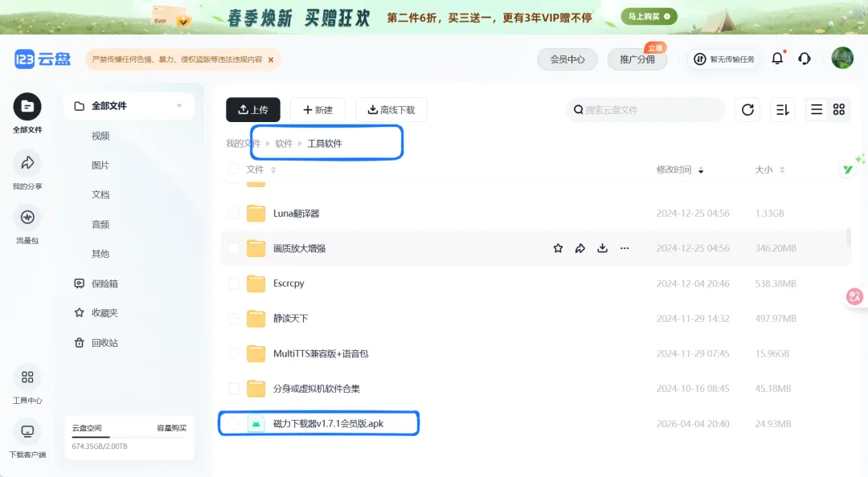
Task: Click the cloud storage usage bar
Action: click(x=129, y=437)
